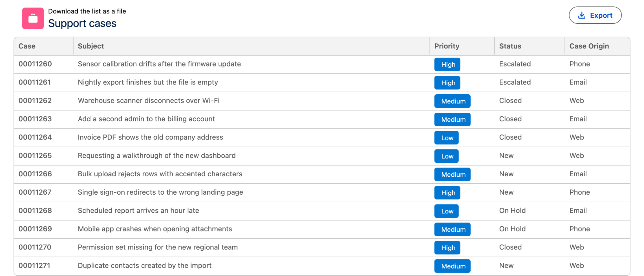The width and height of the screenshot is (644, 276).
Task: Open case number 00011264
Action: point(35,137)
